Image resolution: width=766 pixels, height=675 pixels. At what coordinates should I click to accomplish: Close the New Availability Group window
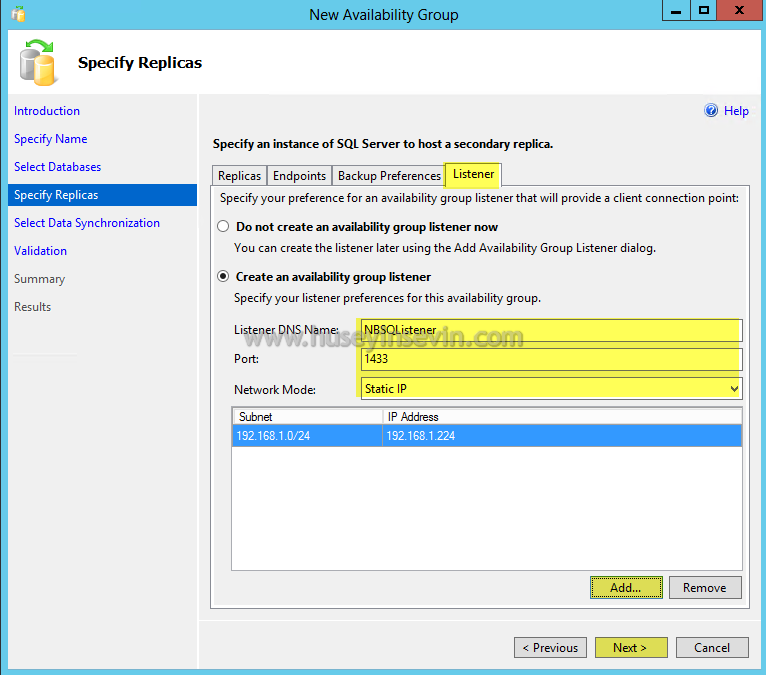[740, 10]
